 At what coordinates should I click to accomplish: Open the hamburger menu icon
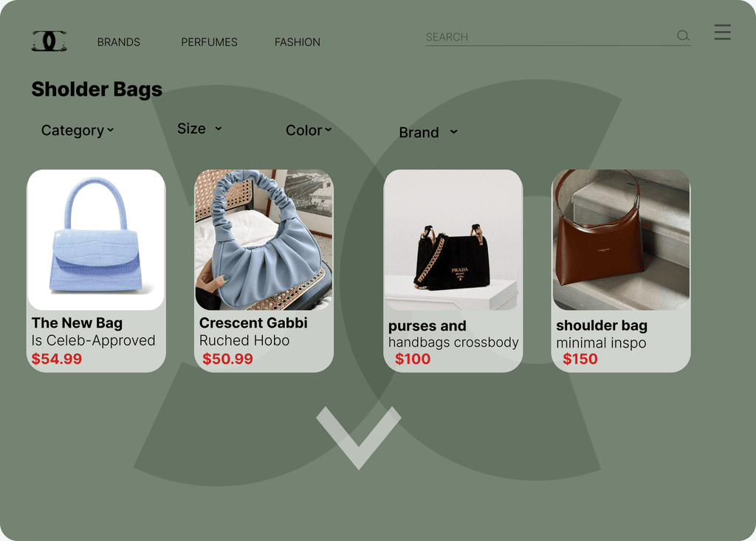tap(722, 32)
